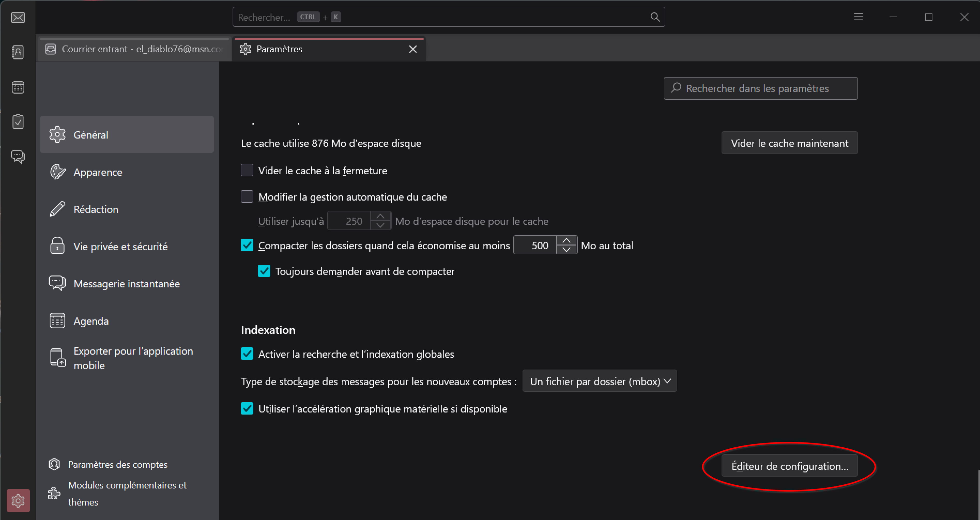This screenshot has width=980, height=520.
Task: Increase the compact threshold with the up arrow
Action: point(566,241)
